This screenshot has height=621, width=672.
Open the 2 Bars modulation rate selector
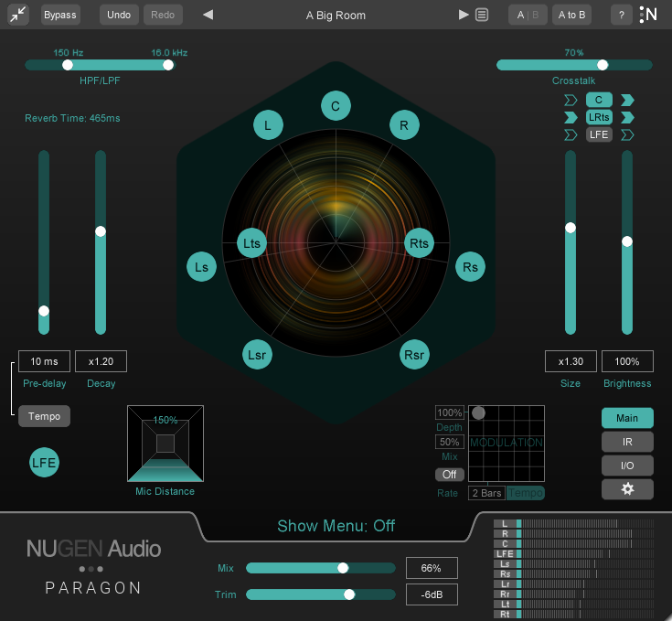tap(486, 493)
